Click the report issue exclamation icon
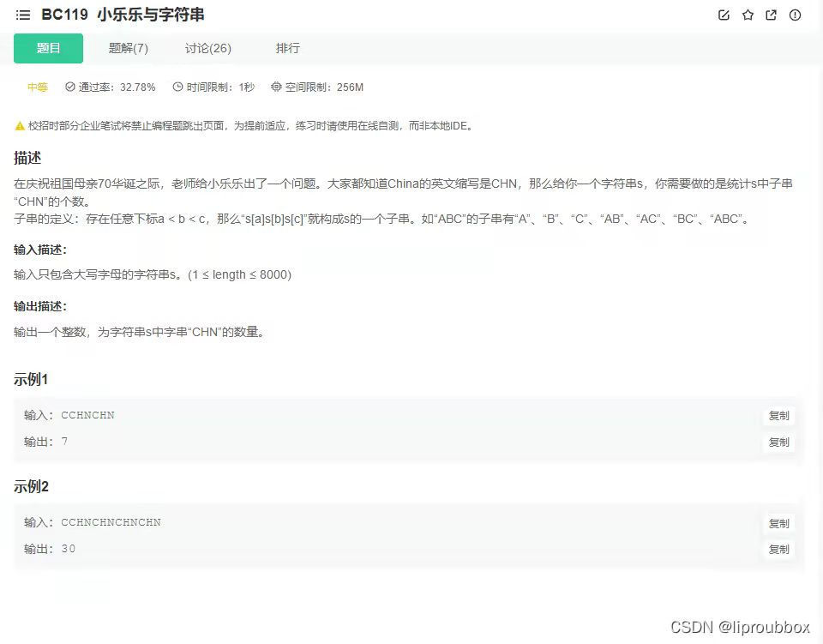Image resolution: width=823 pixels, height=644 pixels. pos(796,15)
